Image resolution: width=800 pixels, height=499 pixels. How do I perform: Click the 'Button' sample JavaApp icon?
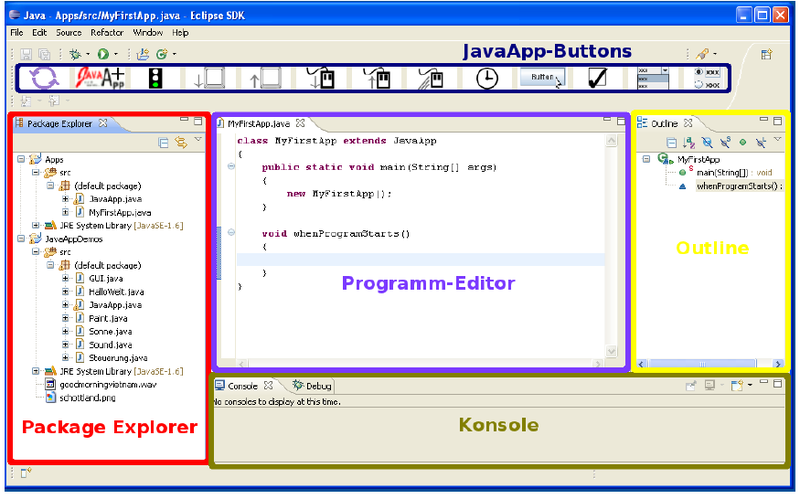(x=542, y=78)
